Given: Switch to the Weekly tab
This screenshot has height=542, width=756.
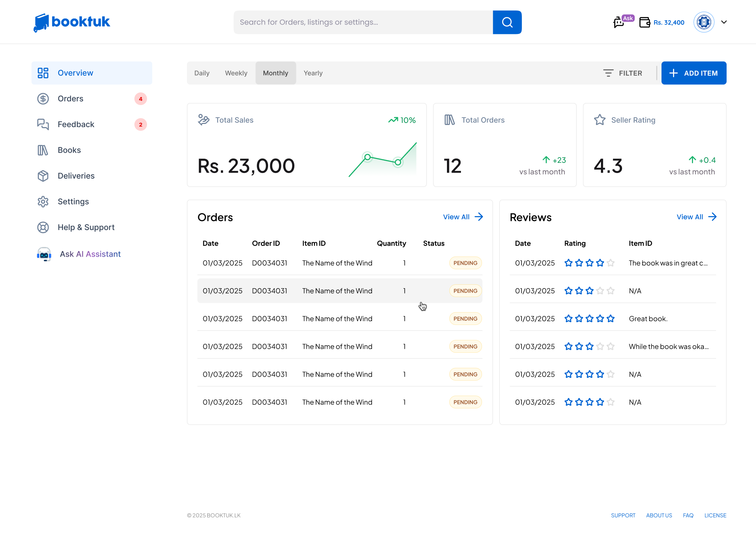Looking at the screenshot, I should pos(236,73).
